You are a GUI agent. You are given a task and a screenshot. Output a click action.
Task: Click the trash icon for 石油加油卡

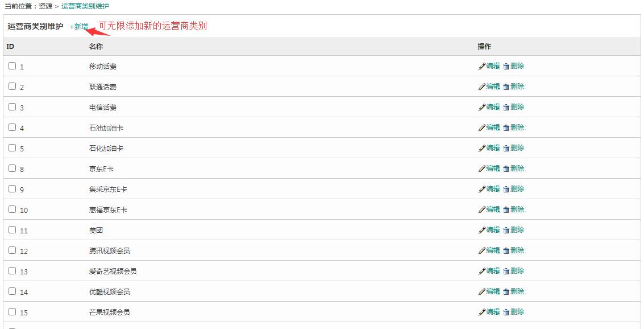point(506,128)
